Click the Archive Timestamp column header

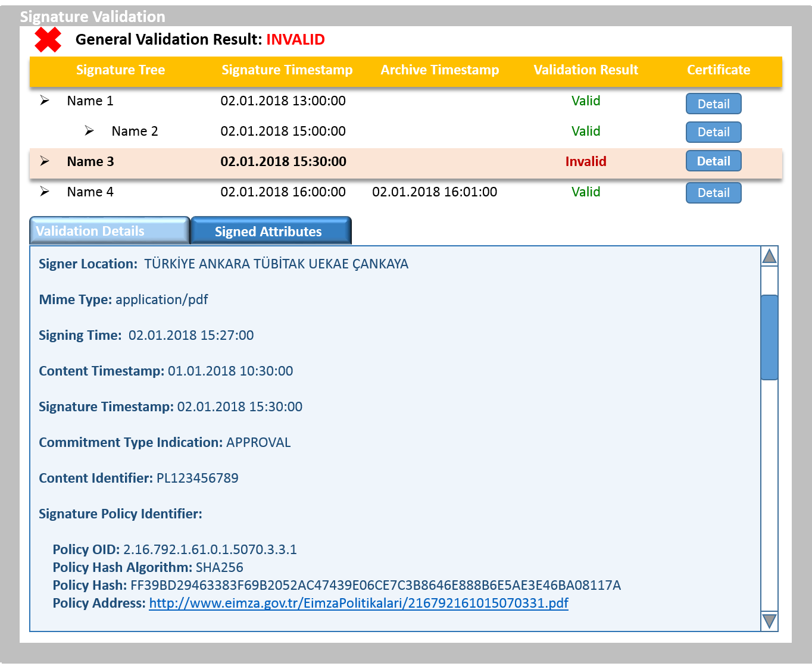coord(440,70)
